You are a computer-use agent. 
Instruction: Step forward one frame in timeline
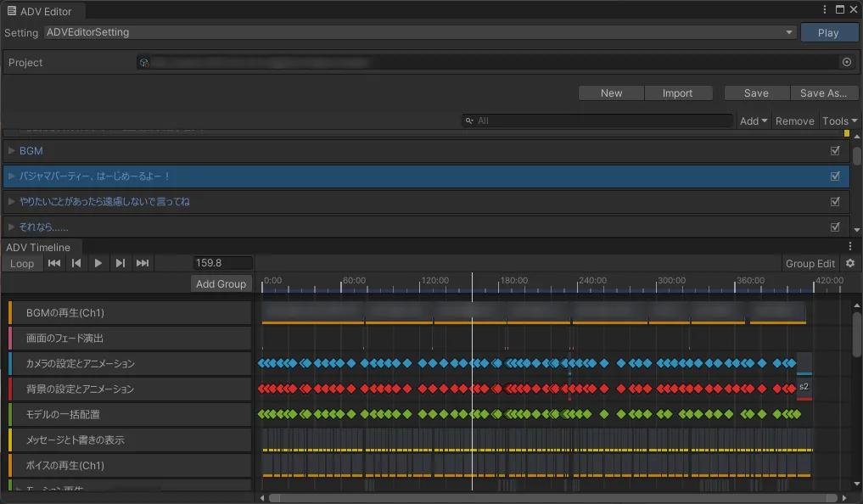tap(120, 264)
